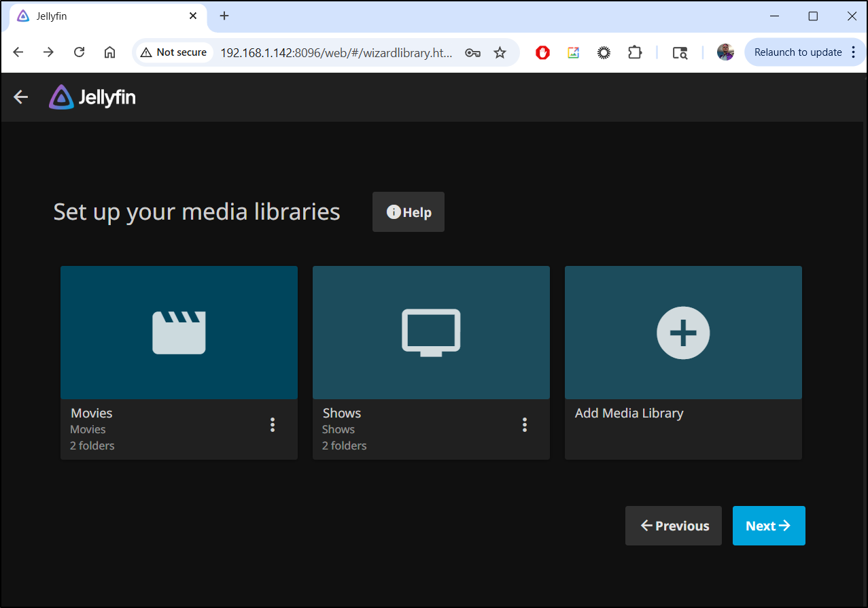
Task: Select the Jellyfin browser tab
Action: coord(107,16)
